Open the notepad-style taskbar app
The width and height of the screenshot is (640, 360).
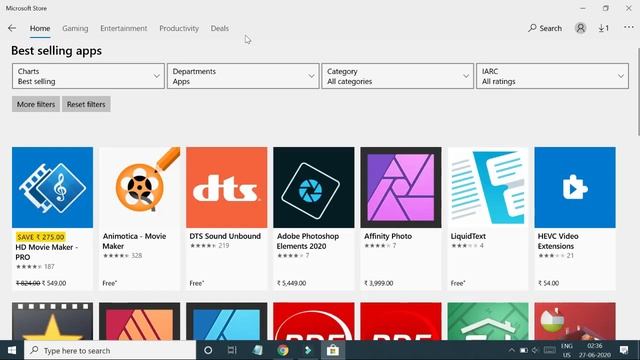click(258, 350)
